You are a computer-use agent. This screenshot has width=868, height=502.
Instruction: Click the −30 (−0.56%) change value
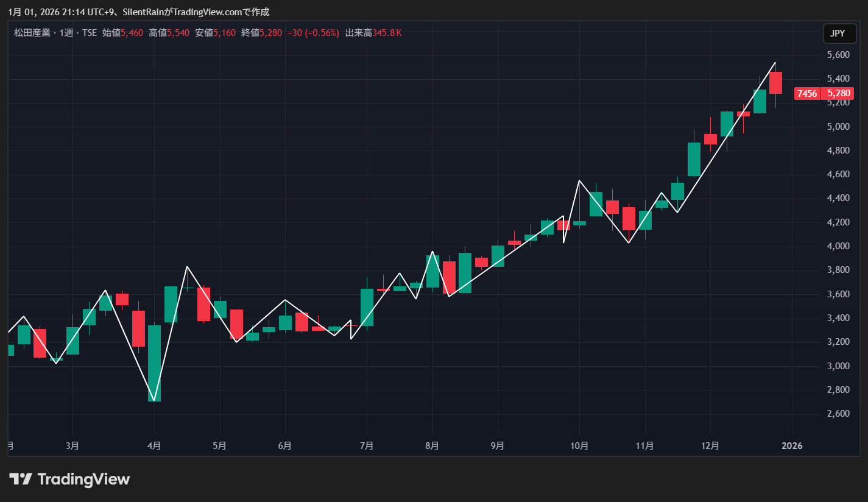(313, 33)
